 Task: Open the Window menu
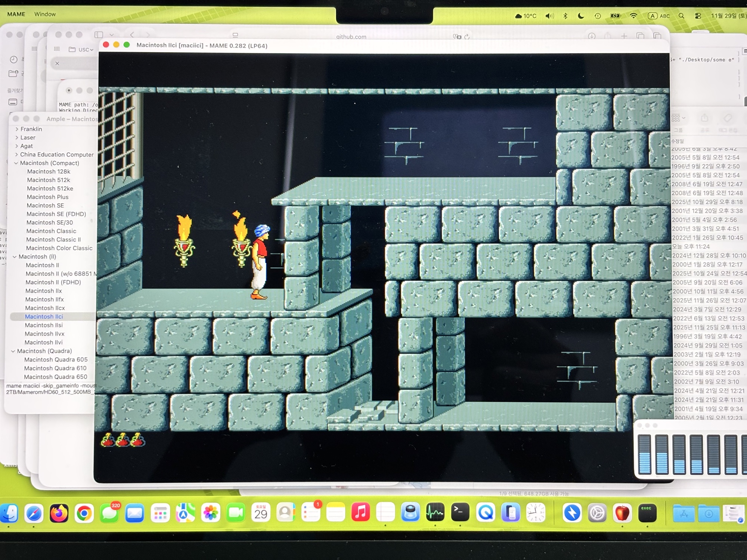pos(45,14)
